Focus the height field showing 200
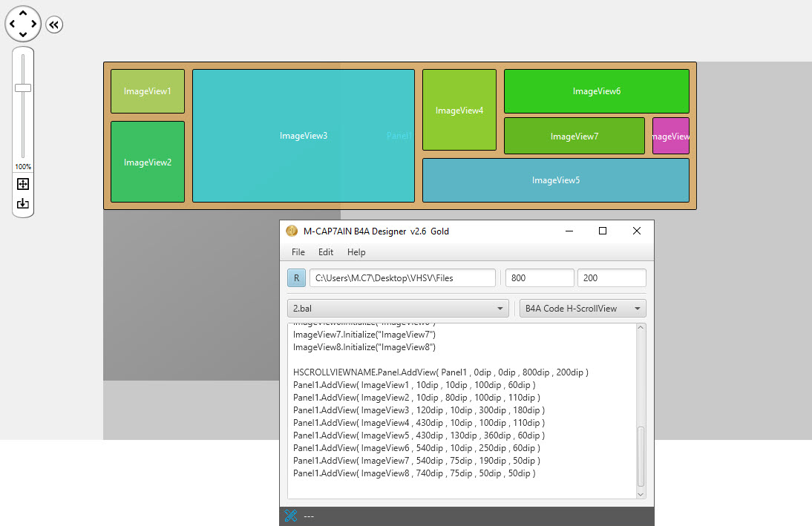This screenshot has width=812, height=526. [x=611, y=278]
